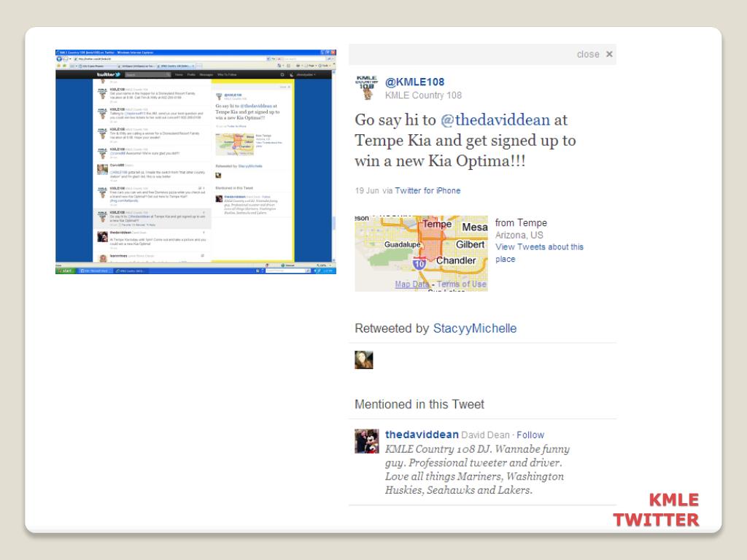Viewport: 747px width, 560px height.
Task: Select Messages in the small Twitter nav bar
Action: click(206, 75)
